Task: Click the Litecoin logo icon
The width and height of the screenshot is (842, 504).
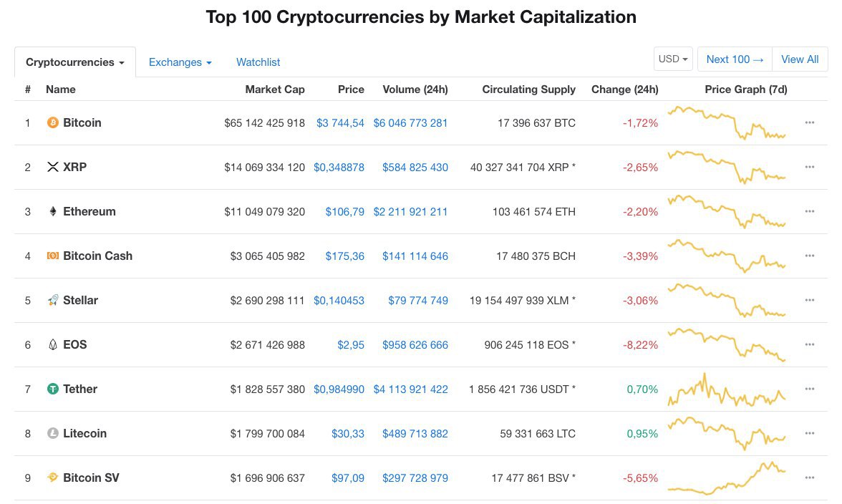Action: 52,434
